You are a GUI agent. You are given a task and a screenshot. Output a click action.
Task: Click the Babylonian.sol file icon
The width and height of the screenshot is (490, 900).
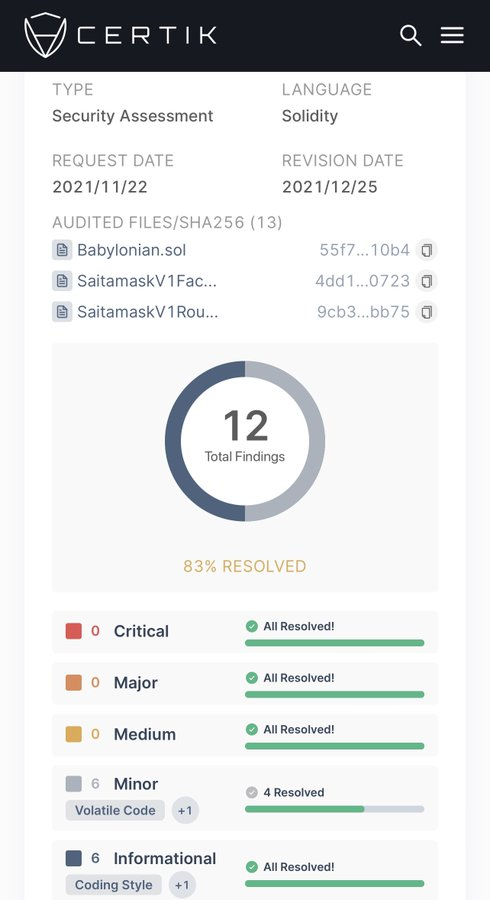[x=62, y=250]
